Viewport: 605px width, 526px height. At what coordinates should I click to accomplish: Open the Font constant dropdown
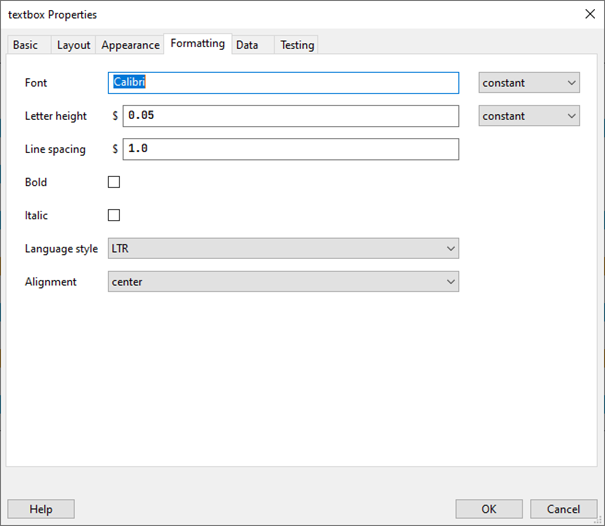pos(529,83)
